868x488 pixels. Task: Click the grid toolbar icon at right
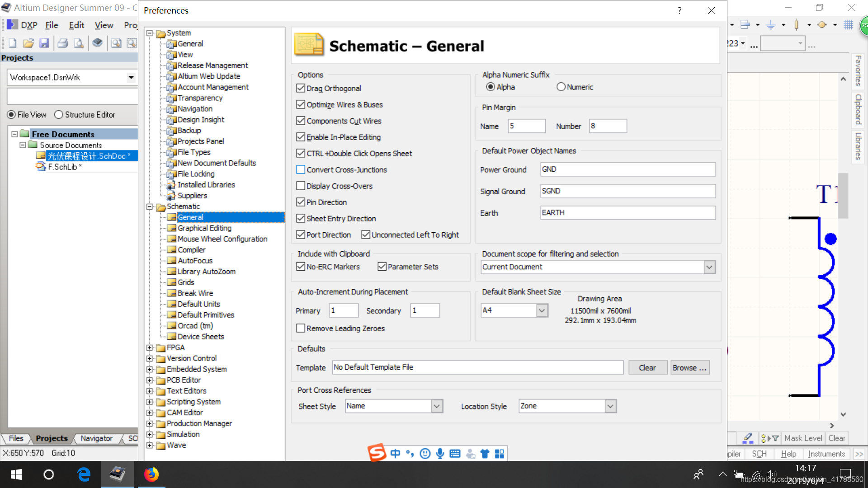click(x=848, y=25)
